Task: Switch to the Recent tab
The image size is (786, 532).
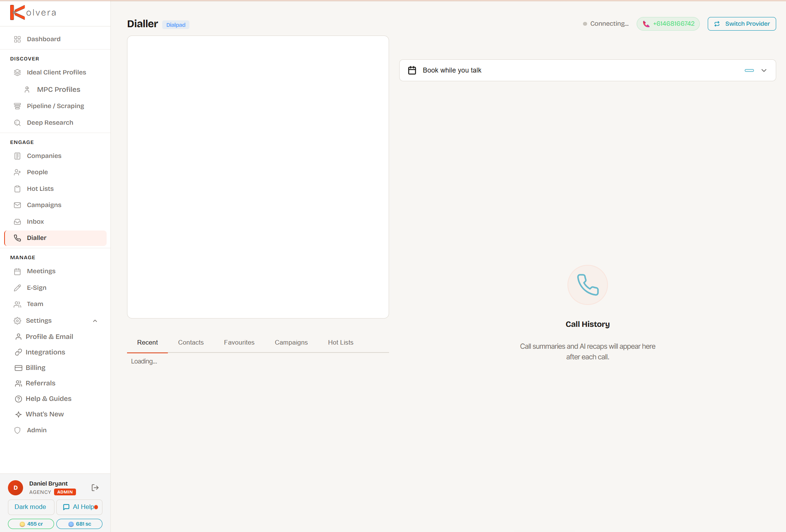Action: coord(147,343)
